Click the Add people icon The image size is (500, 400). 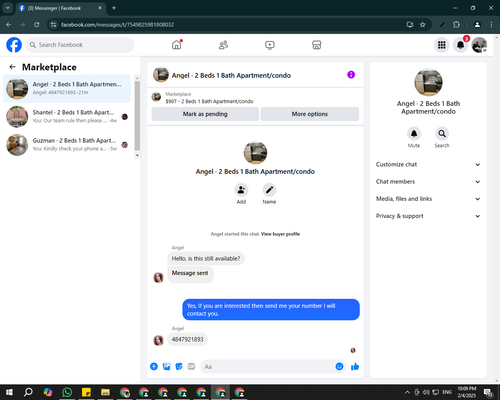241,190
